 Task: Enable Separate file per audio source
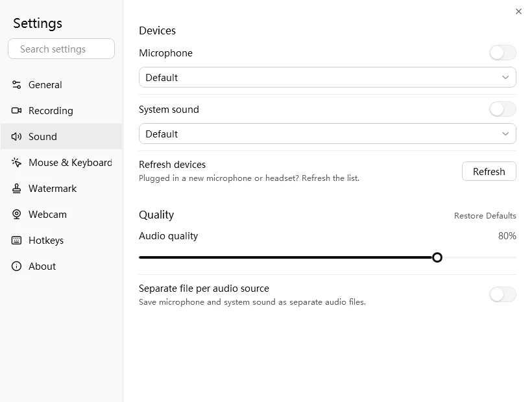pyautogui.click(x=503, y=294)
